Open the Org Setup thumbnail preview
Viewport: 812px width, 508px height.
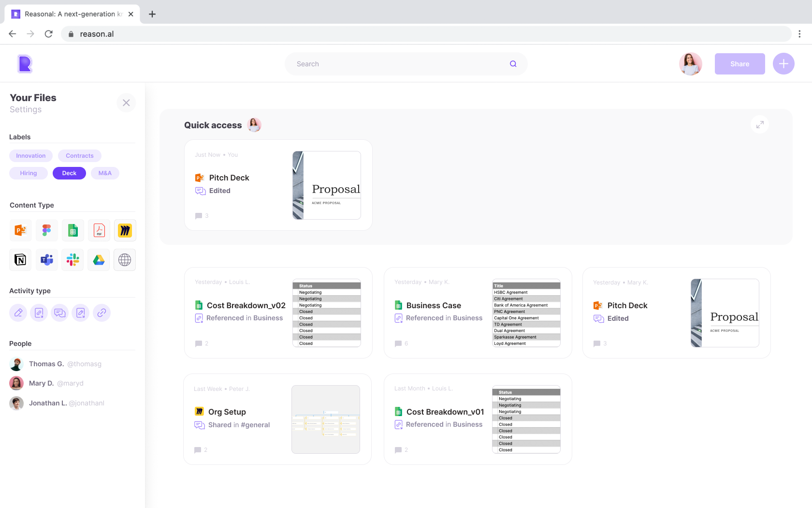[326, 419]
